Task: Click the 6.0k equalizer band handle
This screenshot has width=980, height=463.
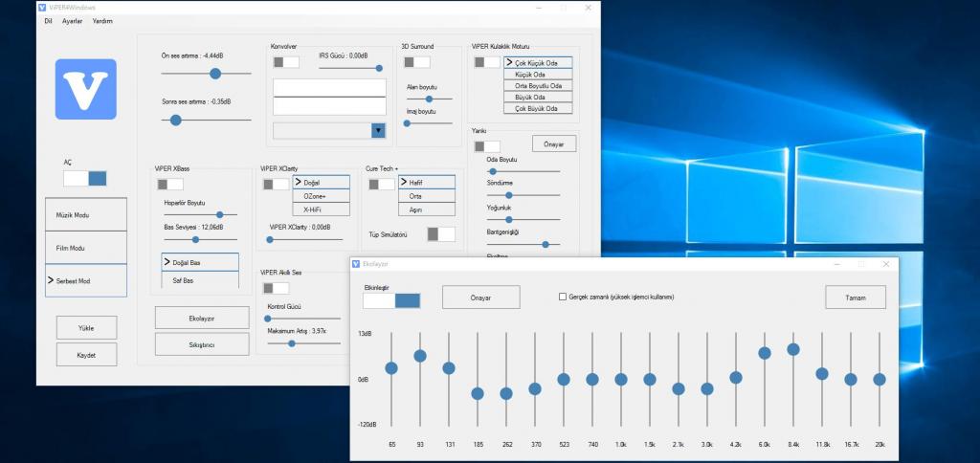Action: [x=765, y=353]
